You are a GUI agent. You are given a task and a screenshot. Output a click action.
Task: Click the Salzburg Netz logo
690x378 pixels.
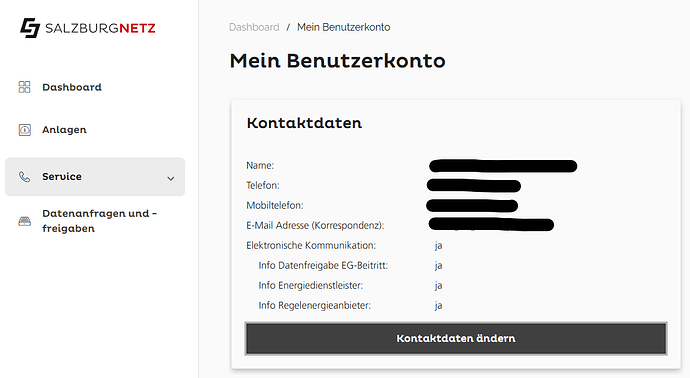88,28
